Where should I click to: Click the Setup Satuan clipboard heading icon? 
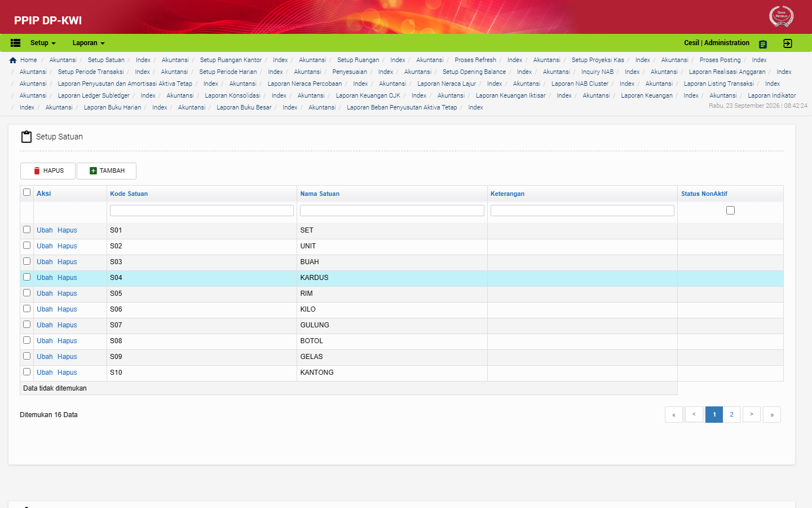[27, 137]
